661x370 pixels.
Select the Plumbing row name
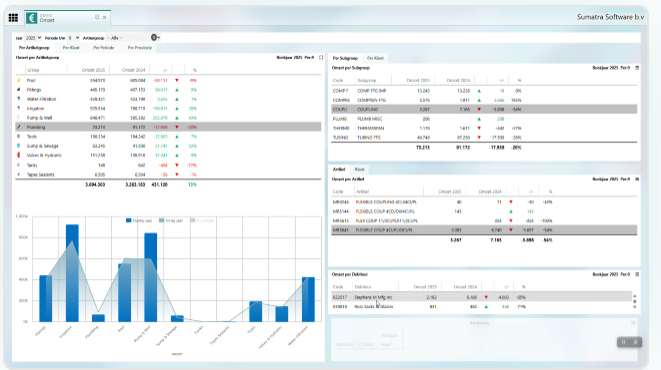[36, 127]
